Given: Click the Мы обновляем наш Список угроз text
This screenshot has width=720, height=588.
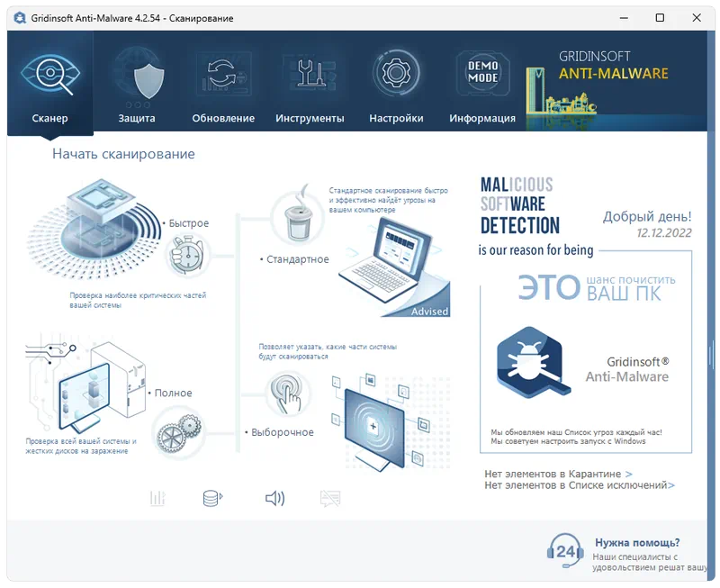Looking at the screenshot, I should pos(576,432).
